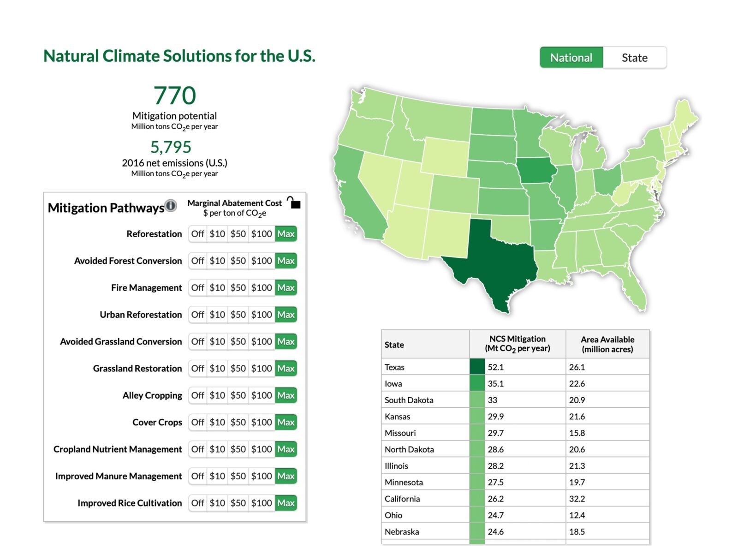Set Cropland Nutrient Management to $50

(x=238, y=449)
